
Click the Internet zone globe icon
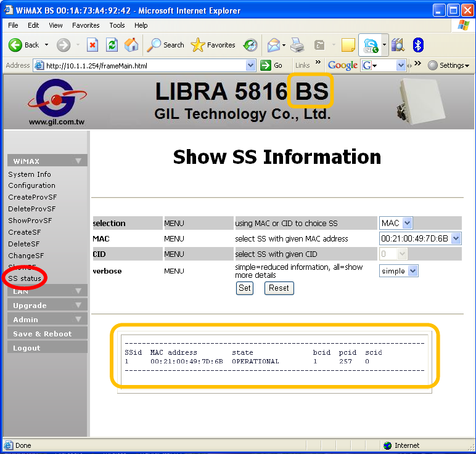[387, 445]
